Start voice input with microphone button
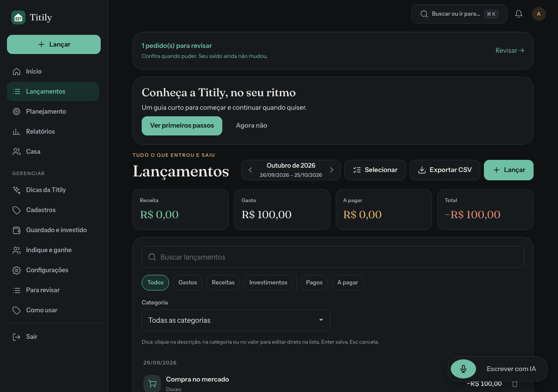This screenshot has width=558, height=392. pos(463,369)
